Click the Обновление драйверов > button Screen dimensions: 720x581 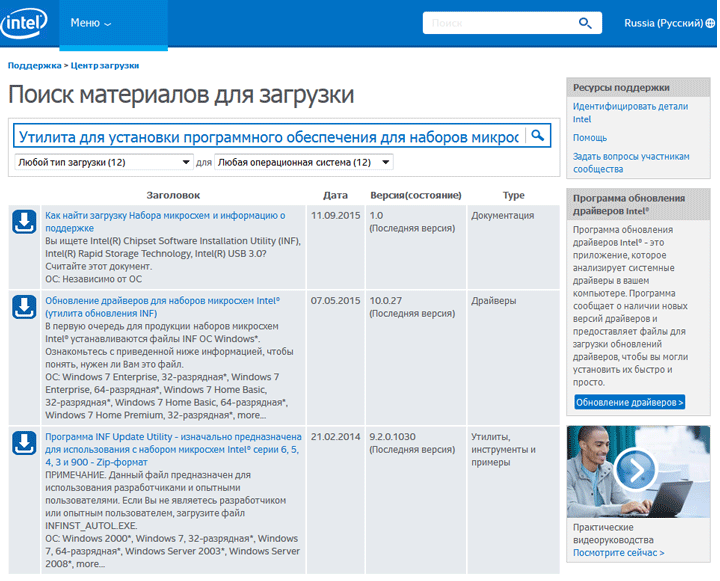pyautogui.click(x=629, y=402)
